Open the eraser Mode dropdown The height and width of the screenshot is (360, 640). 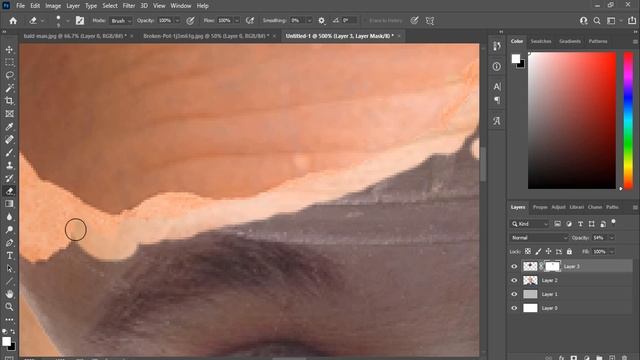click(x=121, y=20)
